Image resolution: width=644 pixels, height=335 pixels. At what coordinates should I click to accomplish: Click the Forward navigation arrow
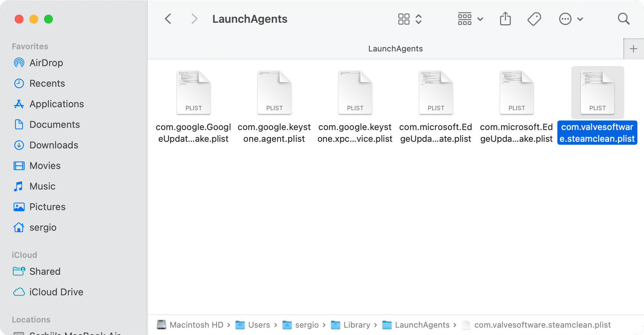coord(194,19)
